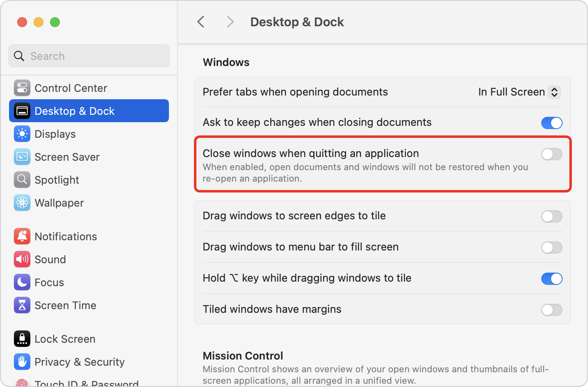
Task: Select the Sound speaker icon
Action: coord(22,260)
